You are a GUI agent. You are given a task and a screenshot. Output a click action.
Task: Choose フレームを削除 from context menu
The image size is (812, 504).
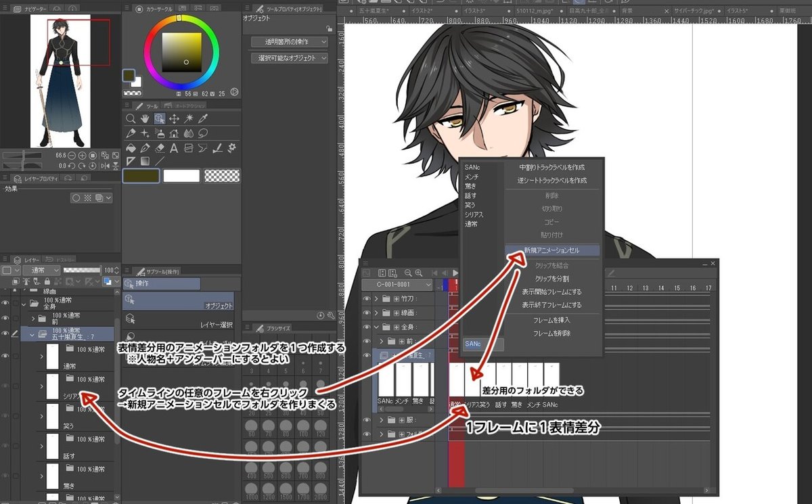click(551, 334)
